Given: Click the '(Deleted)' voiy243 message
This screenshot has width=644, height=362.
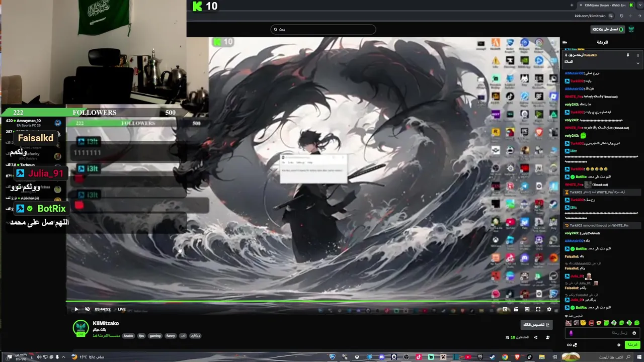Looking at the screenshot, I should (x=583, y=233).
